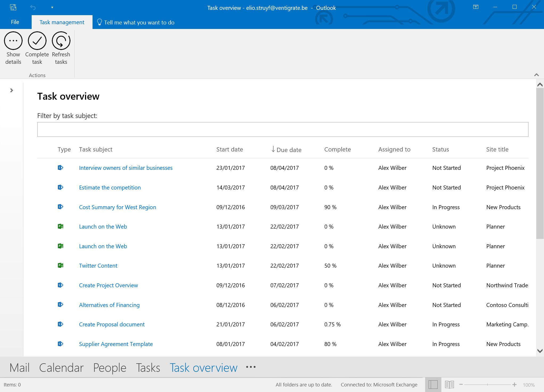
Task: Click the Send/Receive quick access icon
Action: [13, 7]
